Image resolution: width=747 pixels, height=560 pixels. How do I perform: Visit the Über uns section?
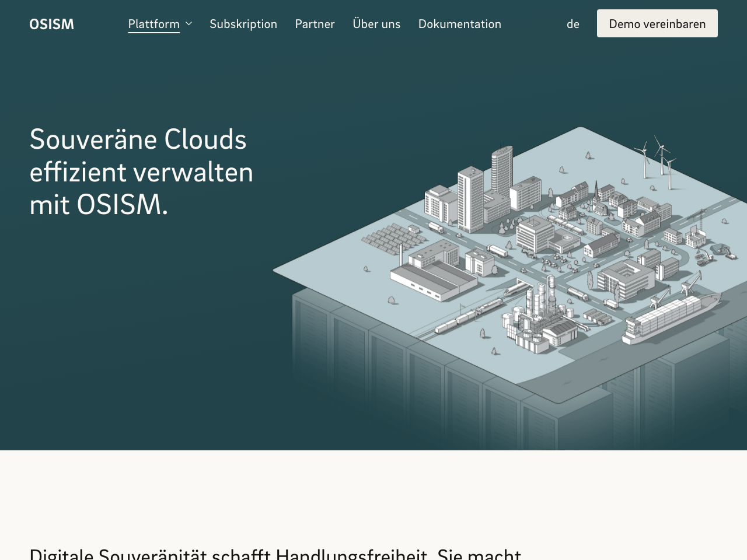(x=376, y=23)
